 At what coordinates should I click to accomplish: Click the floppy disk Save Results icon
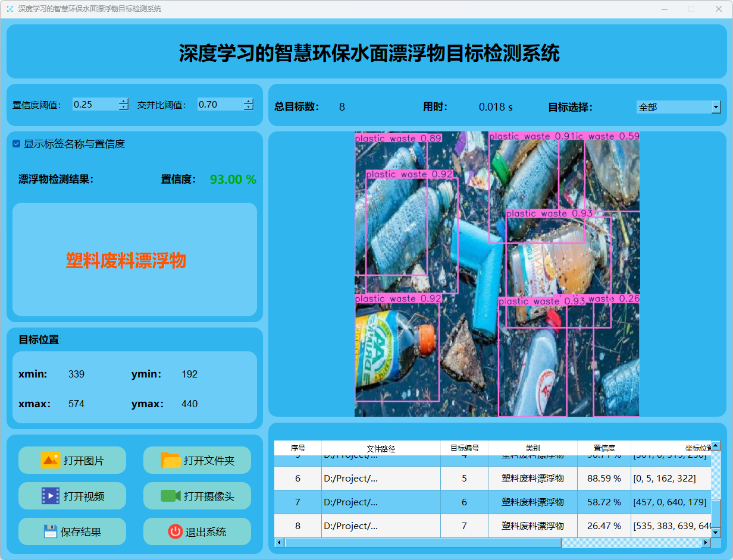tap(51, 531)
